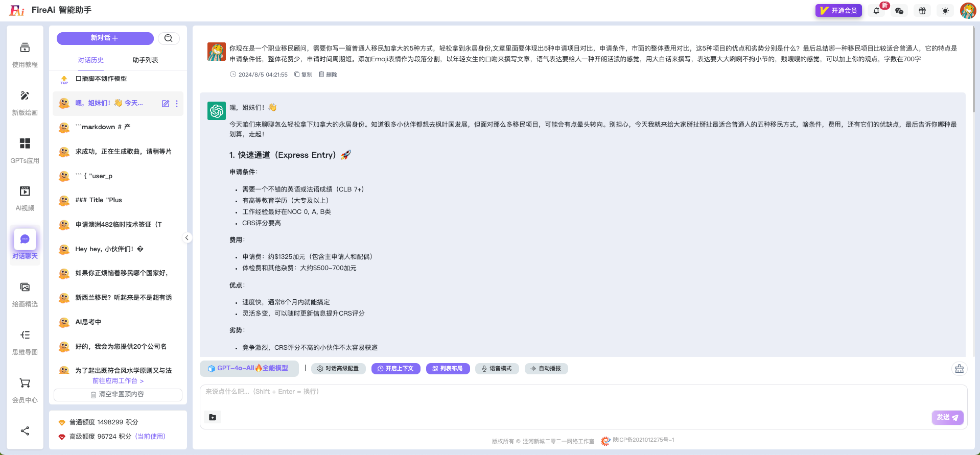Edit the selected conversation title

click(166, 104)
